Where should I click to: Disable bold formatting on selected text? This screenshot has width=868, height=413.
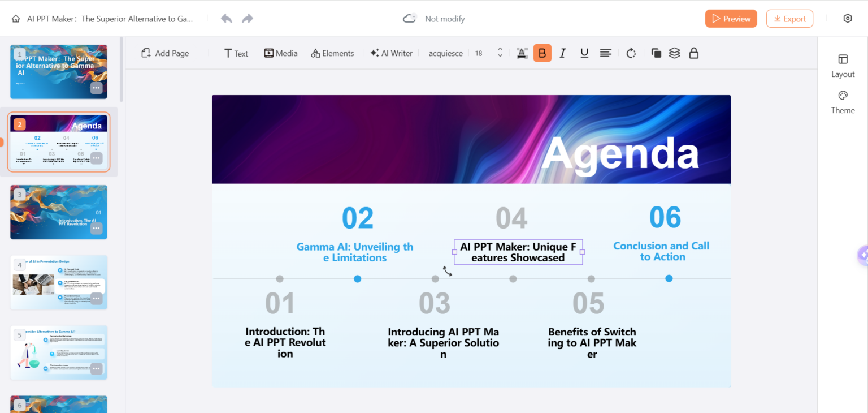542,53
